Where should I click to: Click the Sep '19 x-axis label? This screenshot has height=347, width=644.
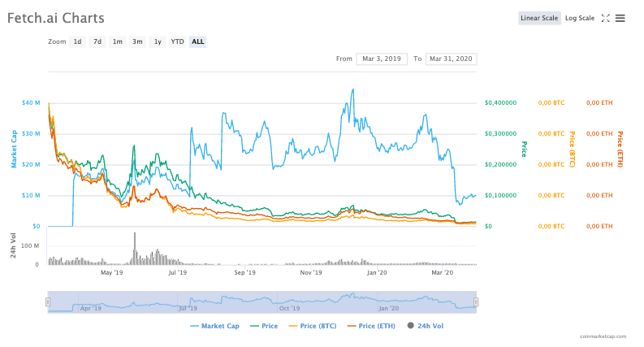tap(244, 272)
